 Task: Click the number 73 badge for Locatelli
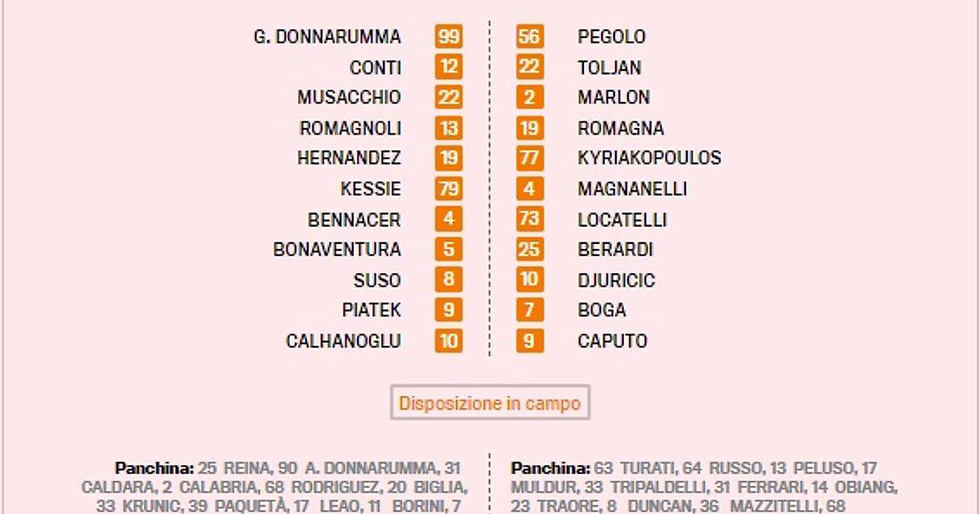click(529, 219)
